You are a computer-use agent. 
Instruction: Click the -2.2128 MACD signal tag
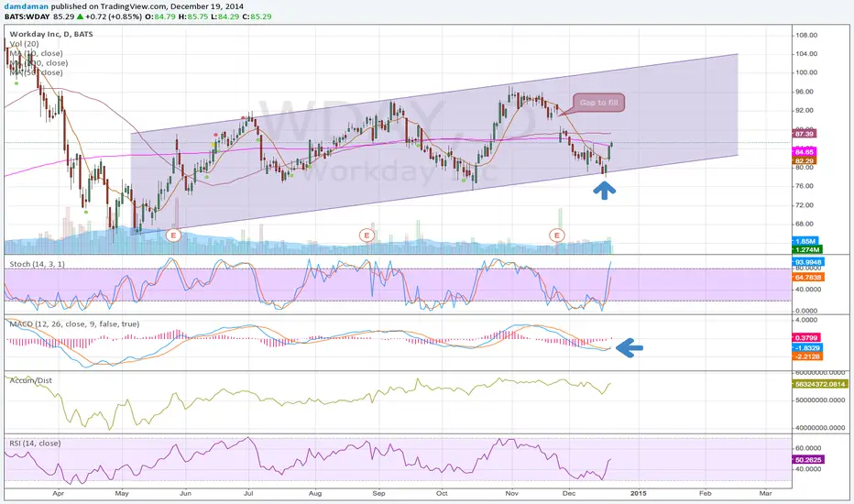pyautogui.click(x=807, y=356)
